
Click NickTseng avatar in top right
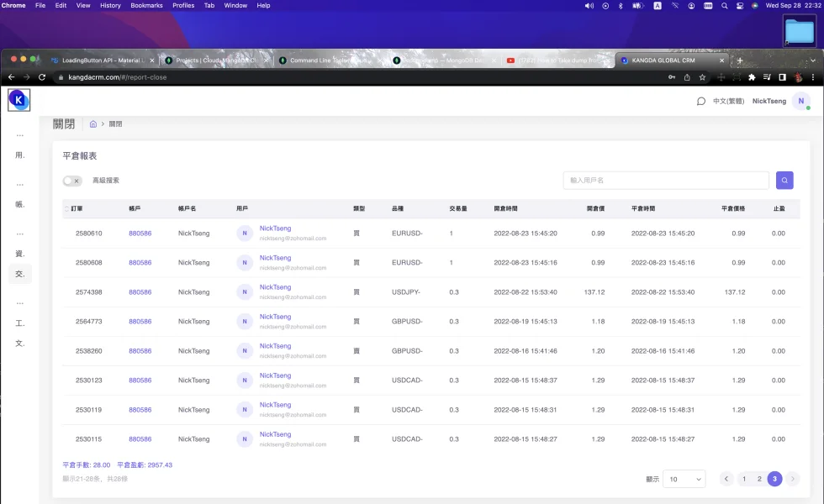click(x=800, y=101)
